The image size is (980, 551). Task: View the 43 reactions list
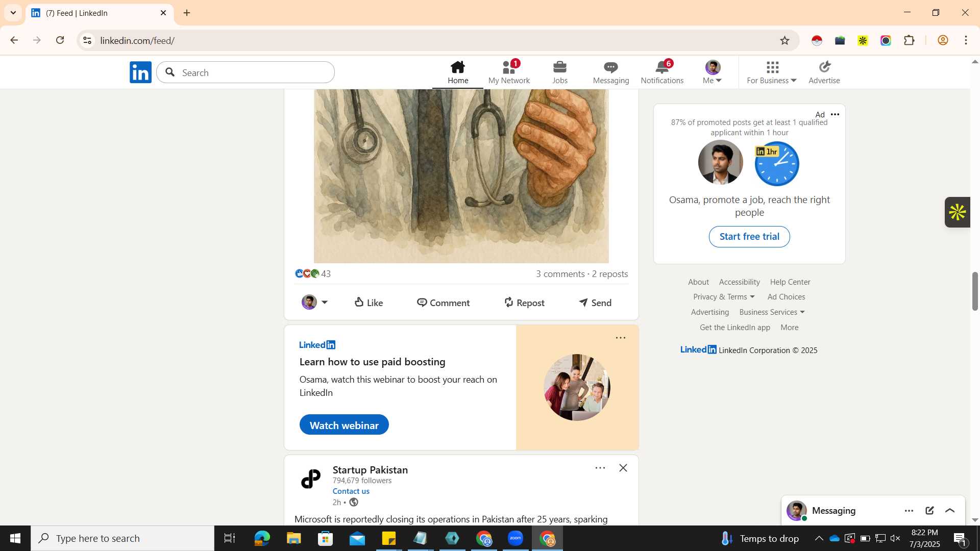pos(313,274)
